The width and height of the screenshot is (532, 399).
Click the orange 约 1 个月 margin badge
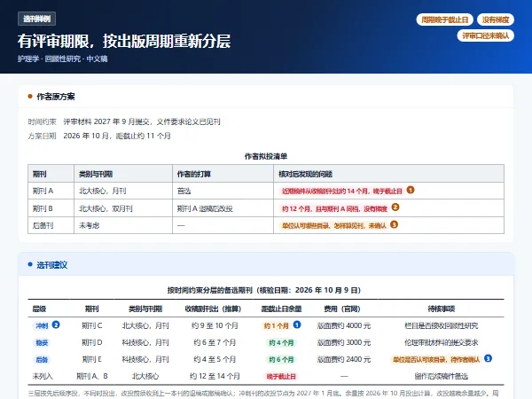276,325
